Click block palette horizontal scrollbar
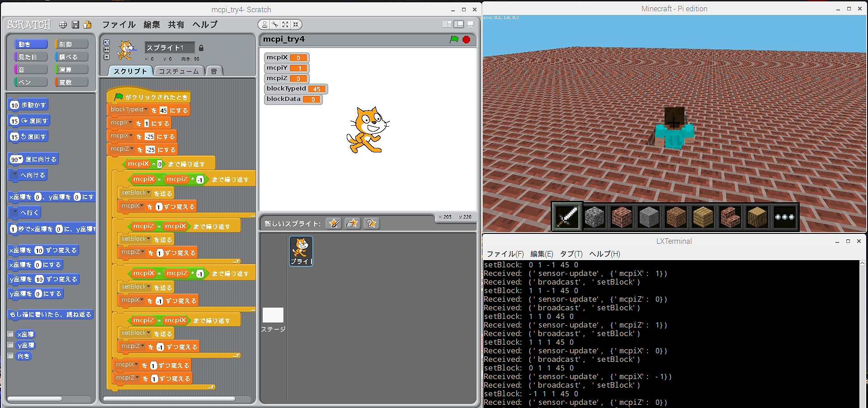The image size is (868, 408). tap(35, 399)
